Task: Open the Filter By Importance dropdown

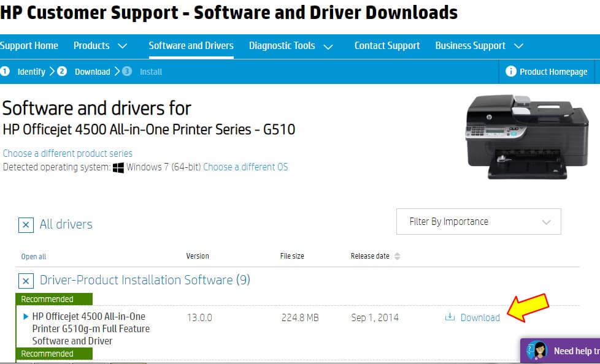Action: click(479, 222)
